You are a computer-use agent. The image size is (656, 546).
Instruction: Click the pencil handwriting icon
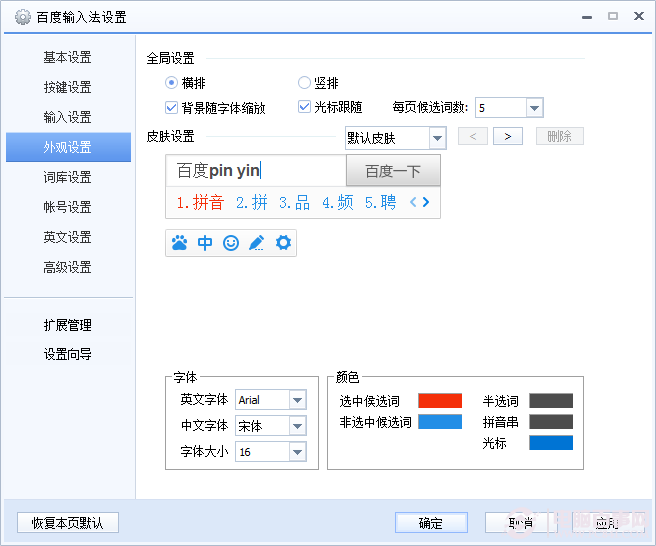tap(257, 243)
